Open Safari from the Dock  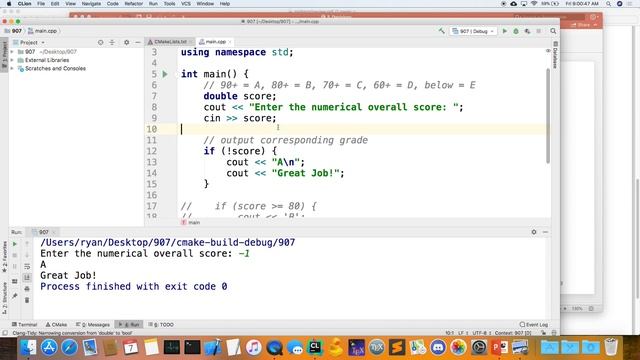(69, 348)
